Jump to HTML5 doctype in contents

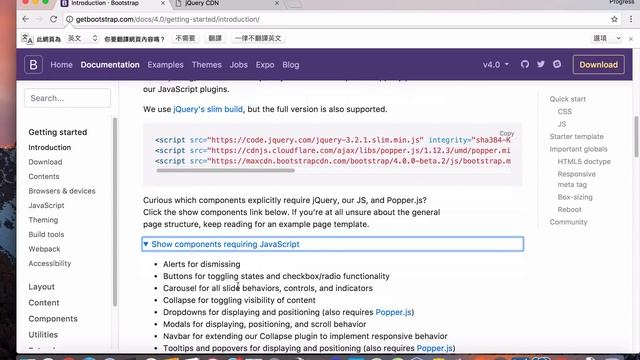click(x=584, y=161)
